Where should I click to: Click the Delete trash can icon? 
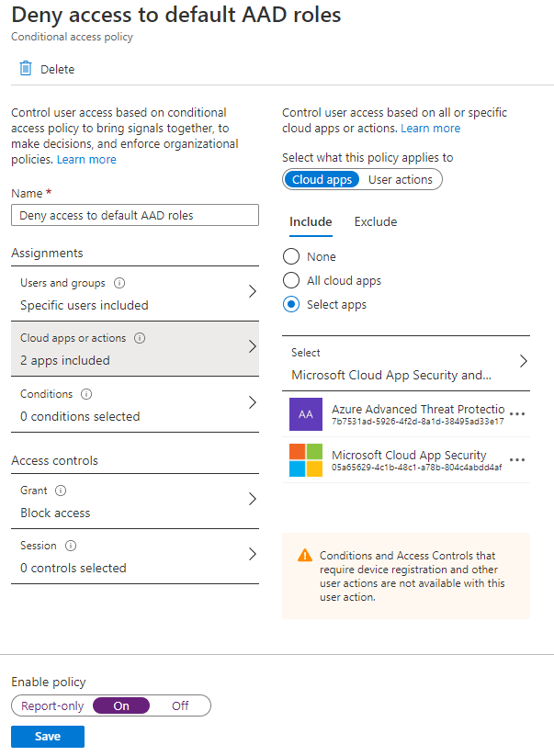point(26,69)
